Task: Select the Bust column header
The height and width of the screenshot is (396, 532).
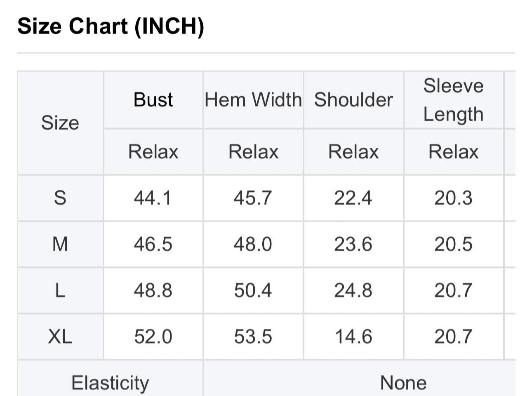Action: [153, 100]
